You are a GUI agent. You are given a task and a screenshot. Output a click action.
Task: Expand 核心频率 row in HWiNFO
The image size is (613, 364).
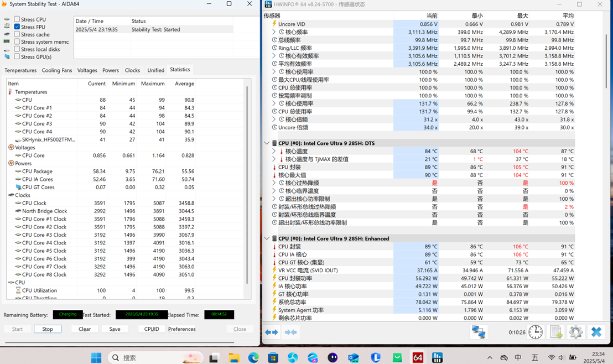(x=274, y=32)
